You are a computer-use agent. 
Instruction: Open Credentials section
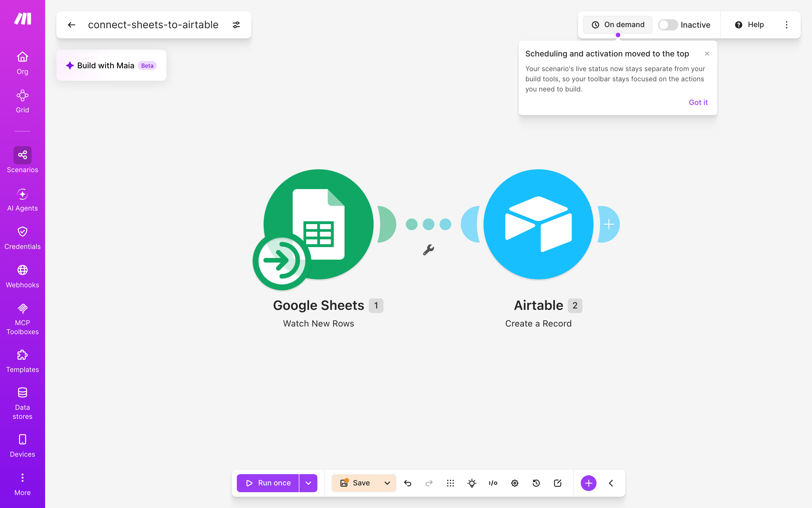[23, 238]
